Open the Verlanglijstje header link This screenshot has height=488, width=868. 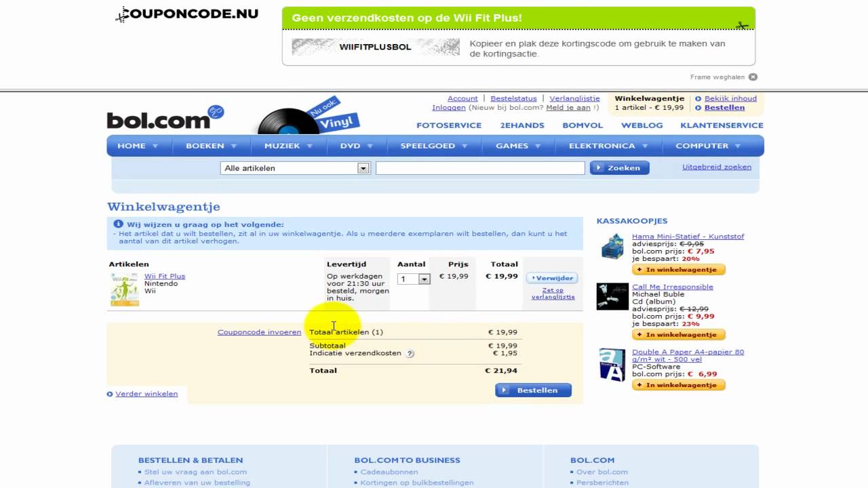[x=574, y=99]
